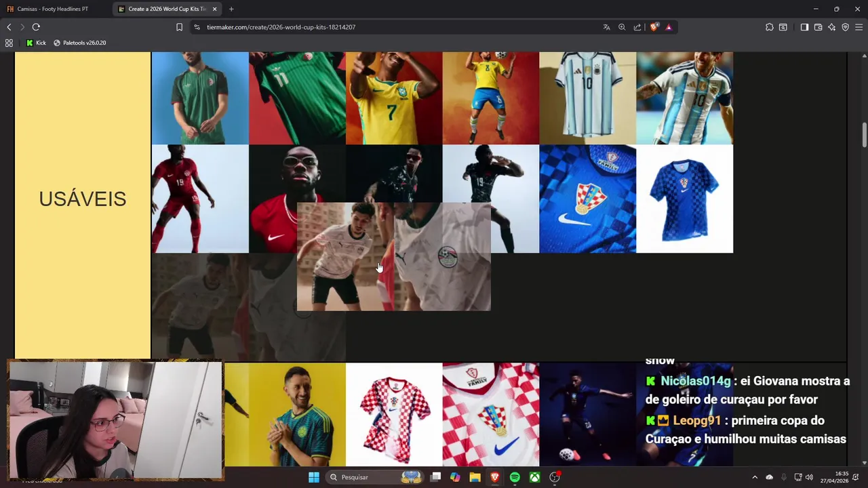Select the red kit number 19 player thumbnail

(200, 199)
